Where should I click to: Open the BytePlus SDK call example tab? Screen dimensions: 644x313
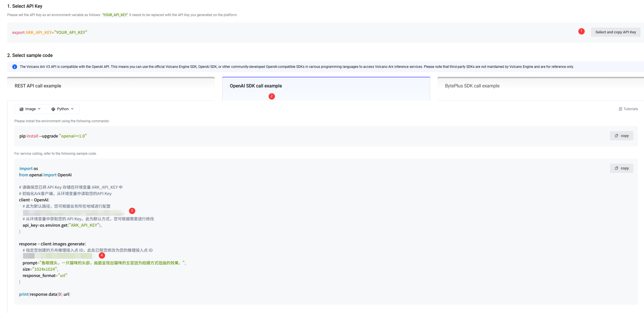coord(472,86)
